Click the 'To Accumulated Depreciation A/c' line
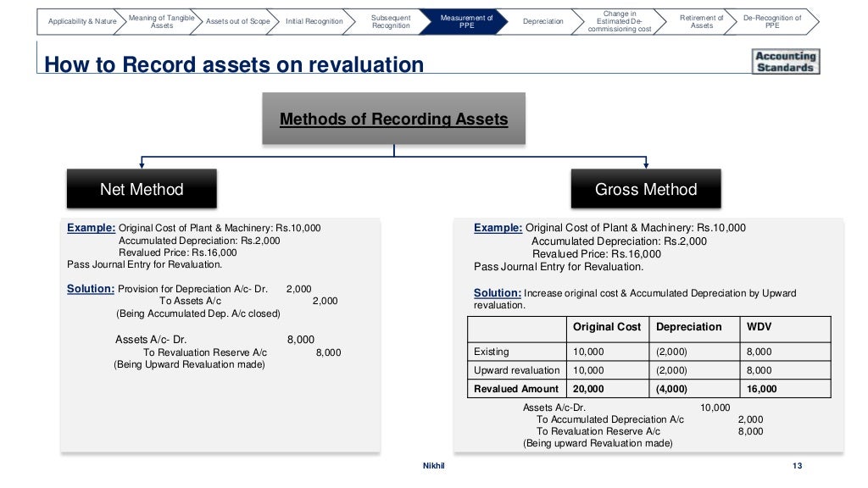 (x=610, y=419)
